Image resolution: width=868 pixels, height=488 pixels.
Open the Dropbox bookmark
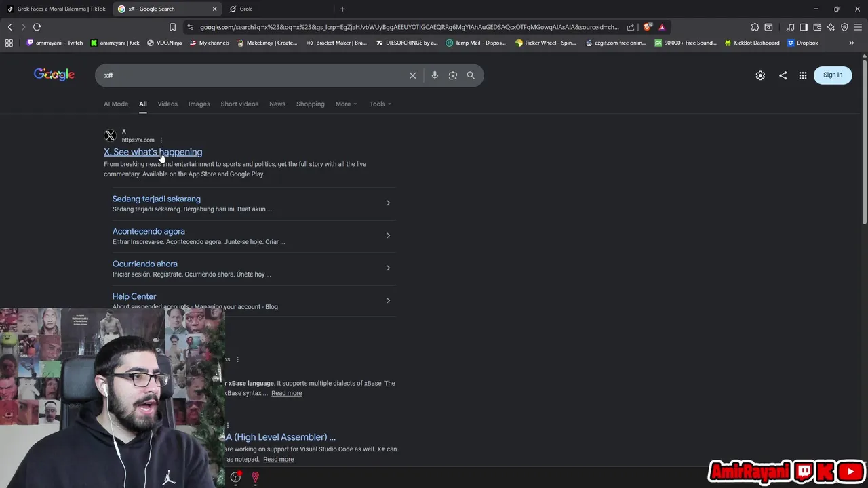point(803,43)
